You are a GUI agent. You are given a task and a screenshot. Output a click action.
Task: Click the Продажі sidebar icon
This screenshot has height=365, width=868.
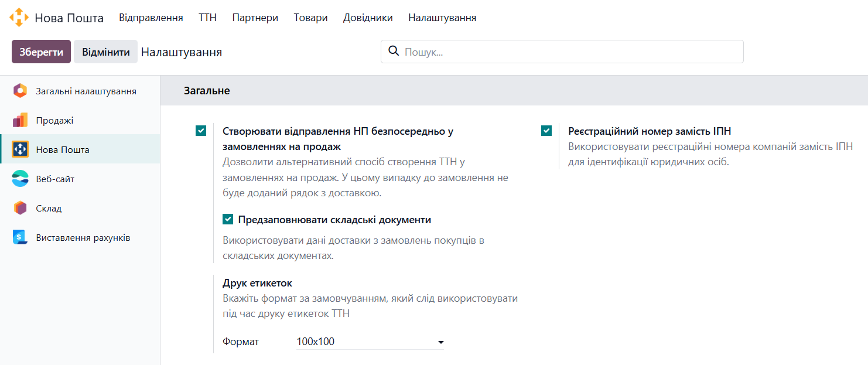click(x=20, y=120)
